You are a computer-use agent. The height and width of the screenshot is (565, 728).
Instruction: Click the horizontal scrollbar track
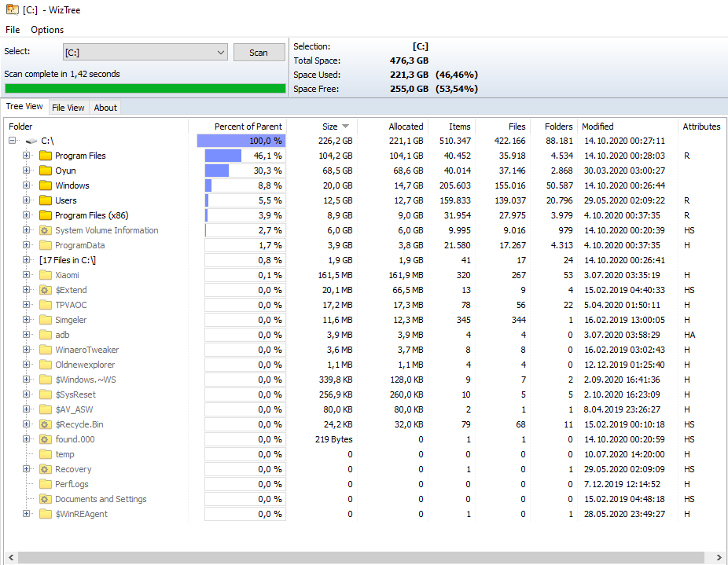[x=361, y=557]
